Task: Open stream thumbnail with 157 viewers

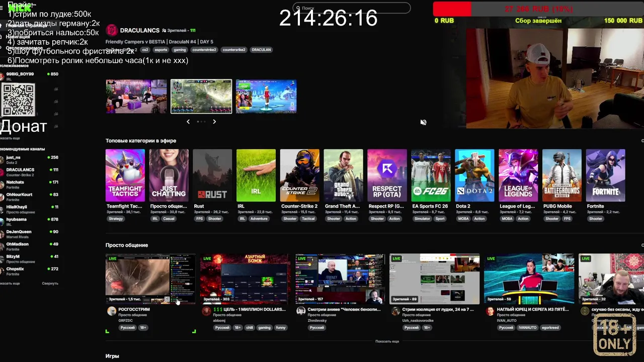Action: pos(340,279)
